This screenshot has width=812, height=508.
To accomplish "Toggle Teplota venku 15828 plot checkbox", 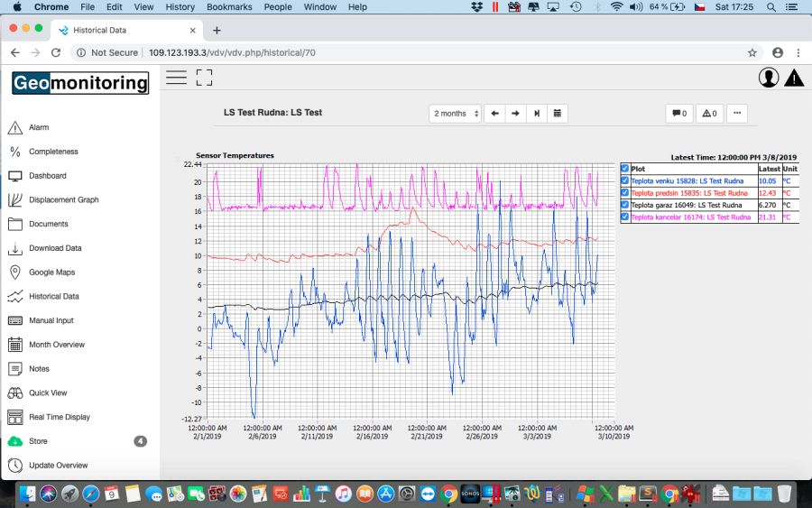I will 625,180.
